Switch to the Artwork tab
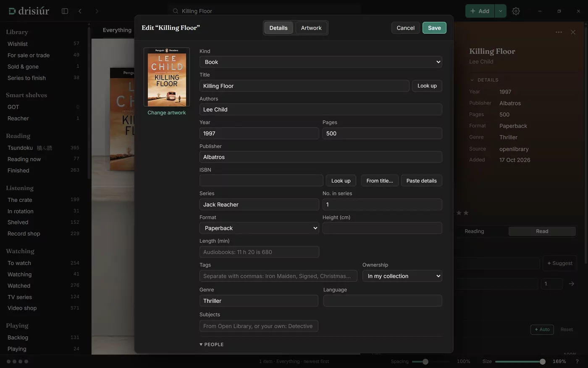Screen dimensions: 588x368 pos(311,28)
